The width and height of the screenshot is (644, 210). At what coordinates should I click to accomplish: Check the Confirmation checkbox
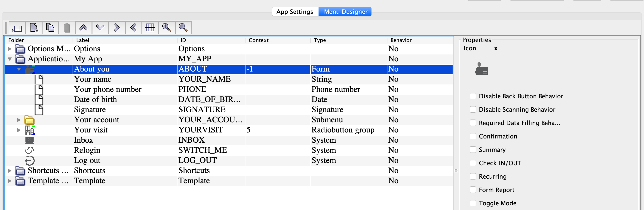pos(472,136)
